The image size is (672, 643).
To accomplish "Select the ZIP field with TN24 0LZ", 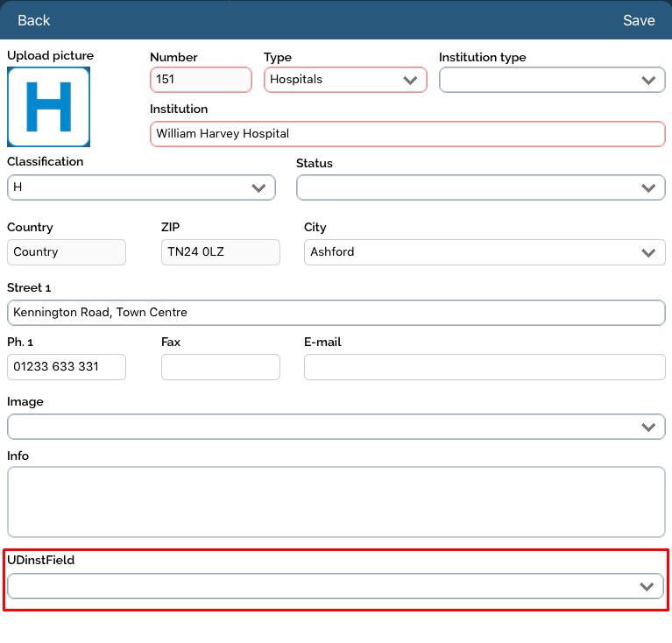I will [x=220, y=252].
